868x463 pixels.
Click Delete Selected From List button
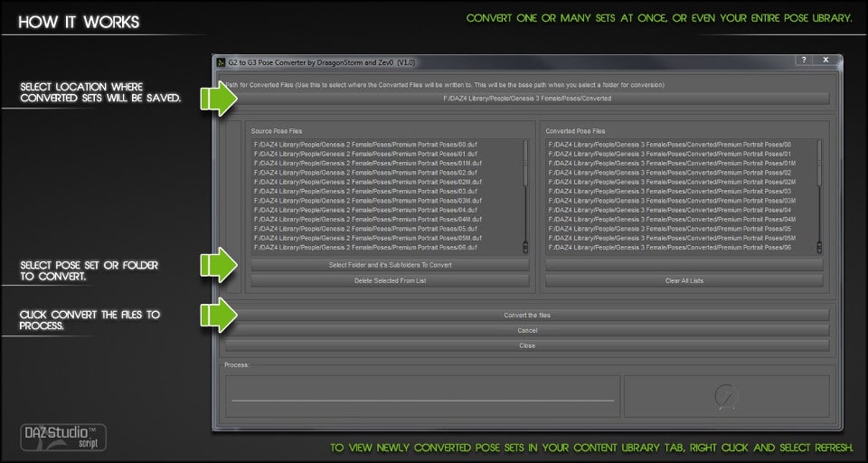[391, 281]
